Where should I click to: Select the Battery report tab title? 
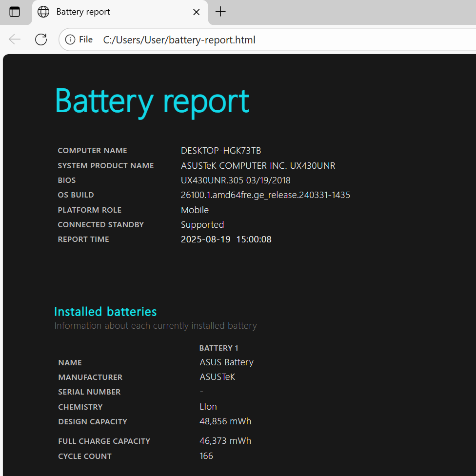[x=83, y=12]
